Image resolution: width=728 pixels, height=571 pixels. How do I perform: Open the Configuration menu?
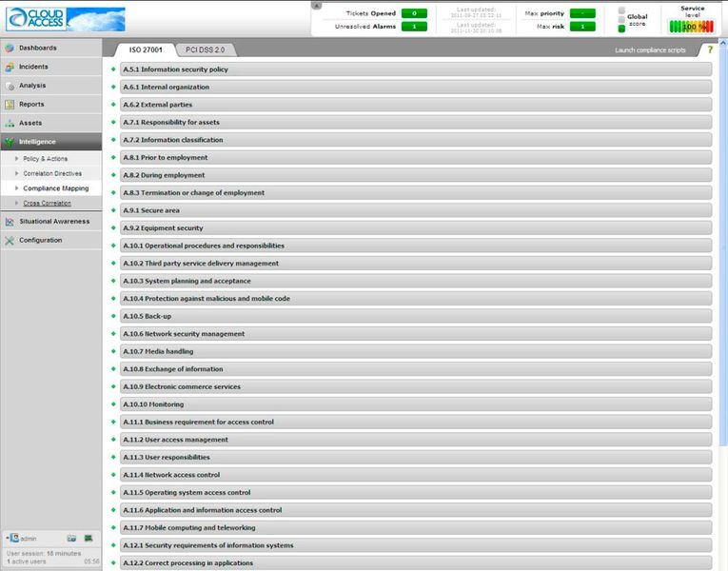coord(51,241)
